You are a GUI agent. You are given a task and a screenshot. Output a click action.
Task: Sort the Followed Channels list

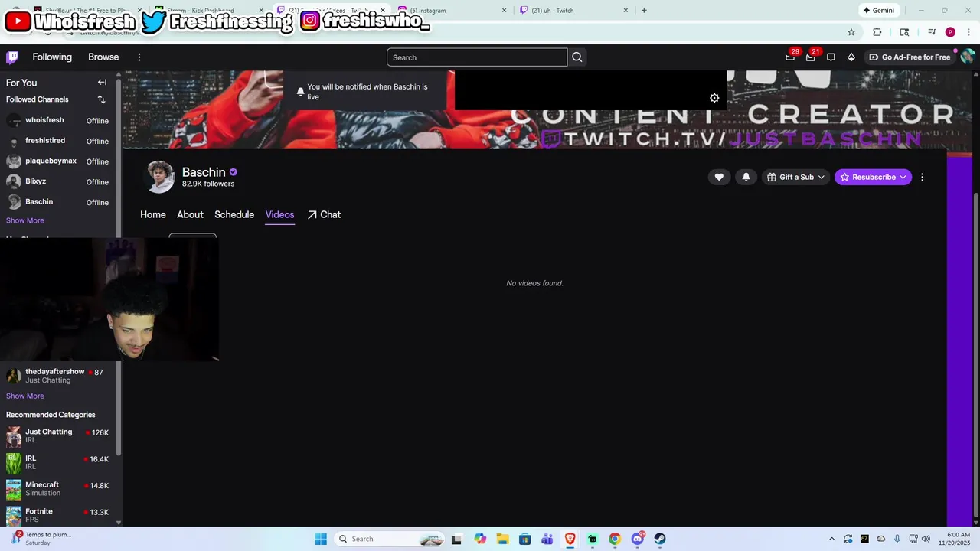[x=101, y=99]
